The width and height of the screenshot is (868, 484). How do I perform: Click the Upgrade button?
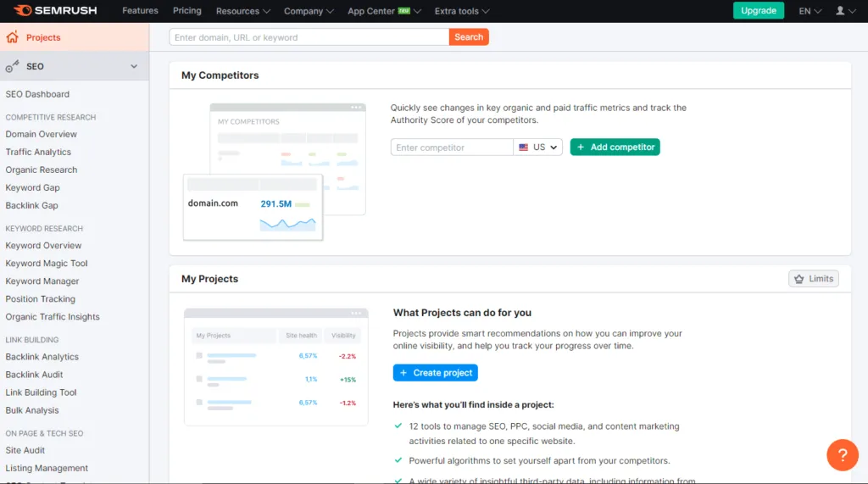pos(759,10)
